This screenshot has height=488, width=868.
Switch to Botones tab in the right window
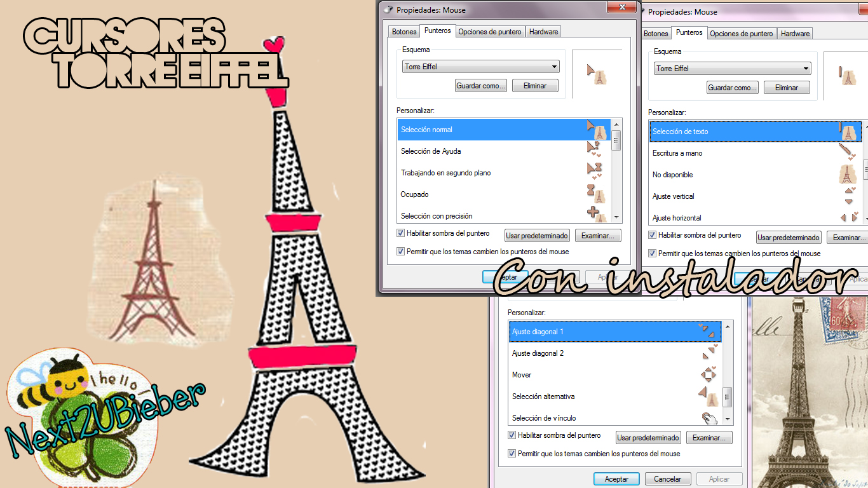click(x=656, y=33)
